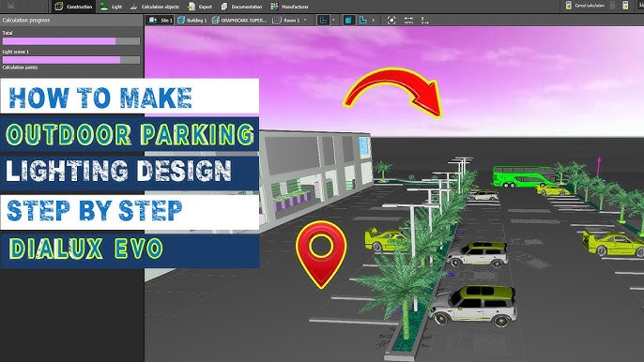Click the Calculation objects icon
644x362 pixels.
tap(133, 7)
